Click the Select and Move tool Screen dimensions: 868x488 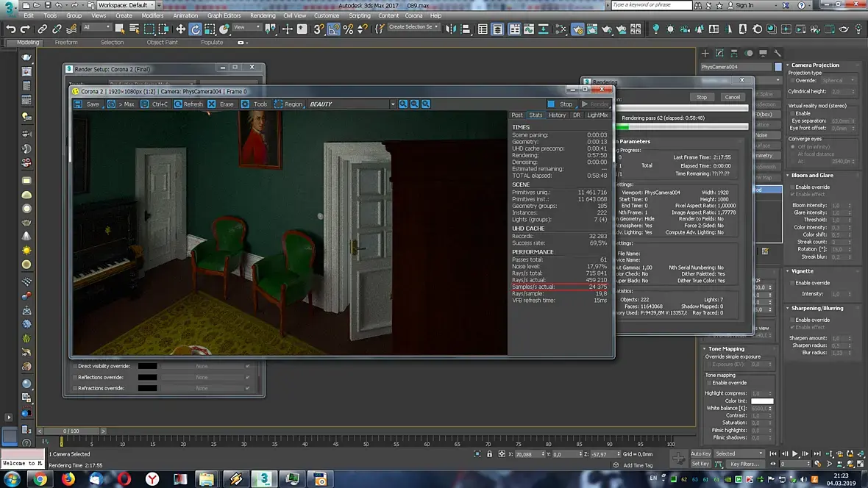click(180, 29)
